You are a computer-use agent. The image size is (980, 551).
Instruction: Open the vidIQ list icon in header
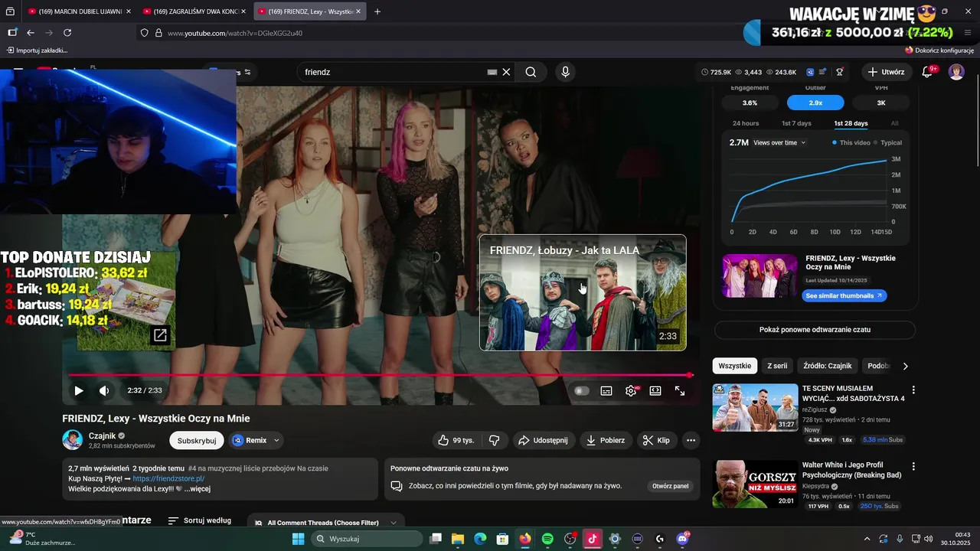coord(822,72)
